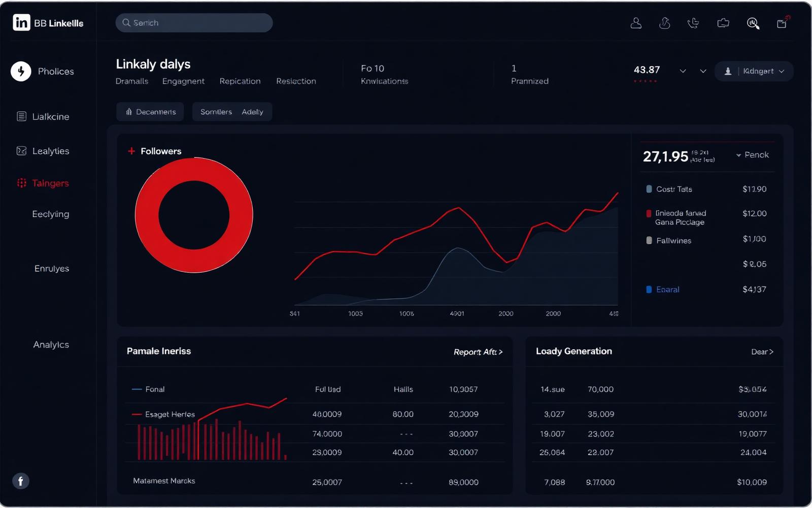The image size is (812, 508).
Task: Click the LinkedIn logo in the header
Action: pos(21,22)
